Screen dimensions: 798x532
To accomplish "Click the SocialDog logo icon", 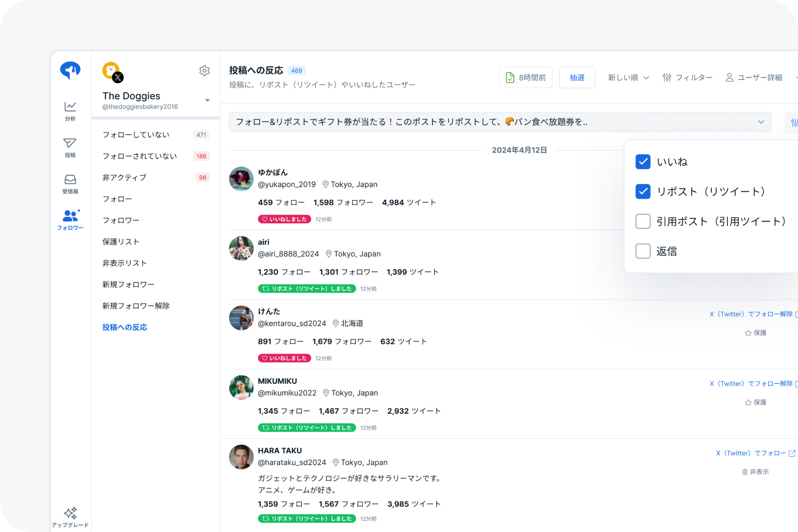I will (x=70, y=70).
